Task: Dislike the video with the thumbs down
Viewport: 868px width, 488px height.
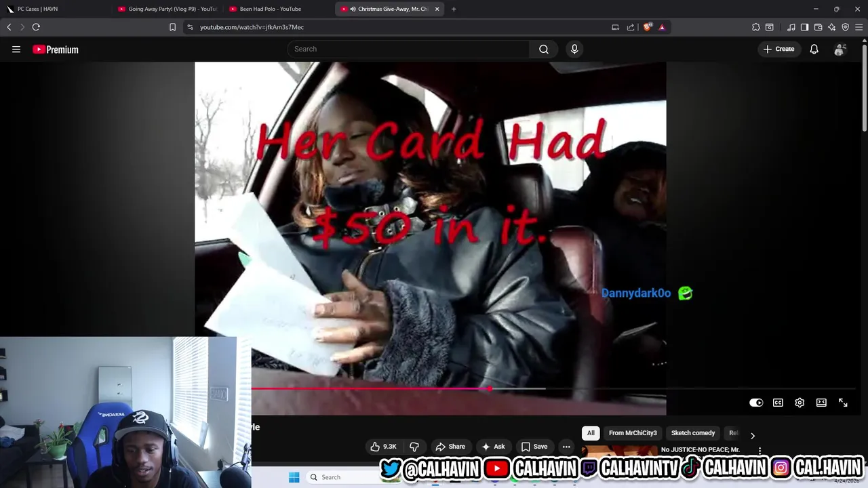Action: pyautogui.click(x=414, y=447)
